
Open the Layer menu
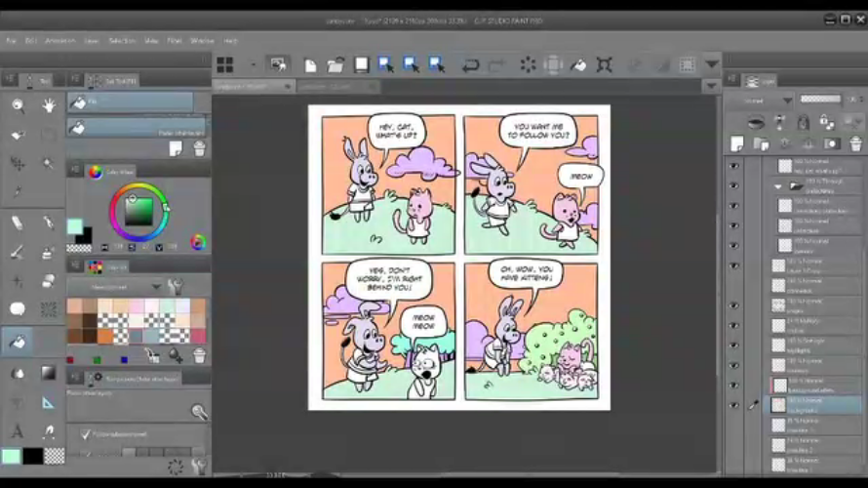click(x=92, y=40)
